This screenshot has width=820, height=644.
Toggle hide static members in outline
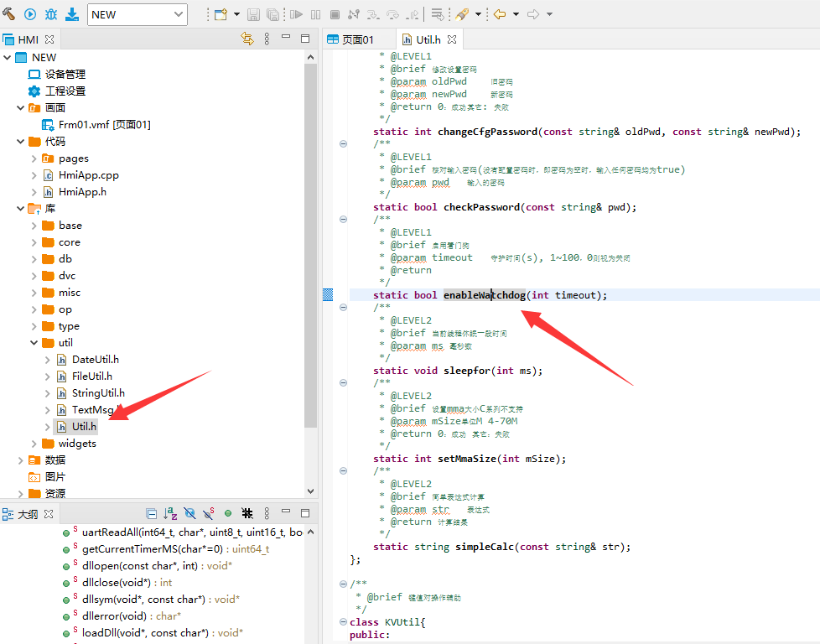tap(209, 514)
